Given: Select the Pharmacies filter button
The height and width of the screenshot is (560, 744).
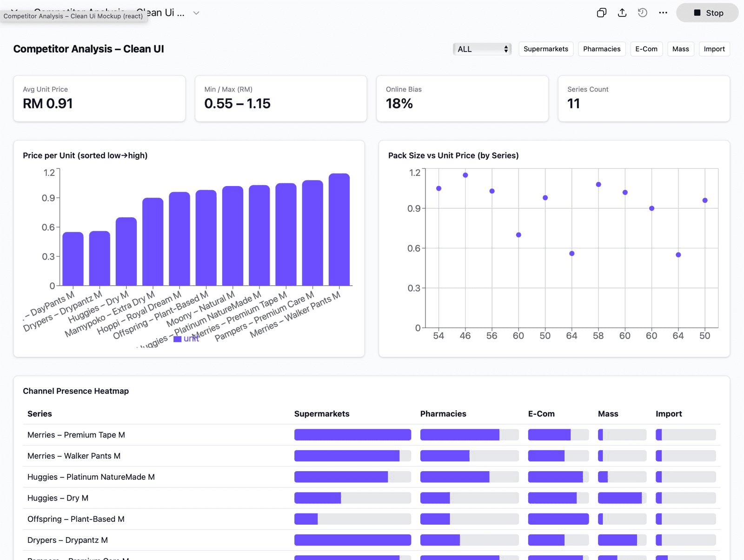Looking at the screenshot, I should [x=601, y=49].
